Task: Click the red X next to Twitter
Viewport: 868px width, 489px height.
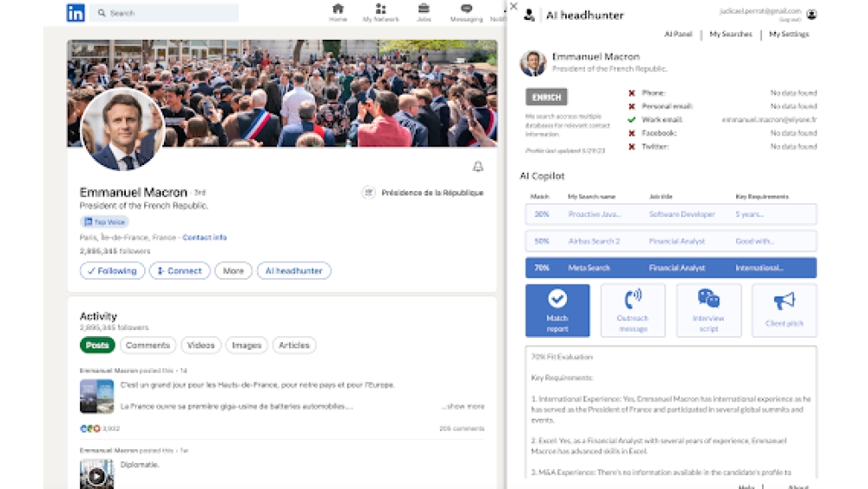Action: coord(632,147)
